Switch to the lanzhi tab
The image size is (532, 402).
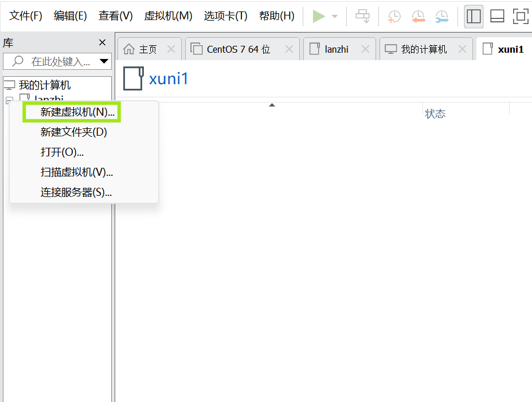click(337, 49)
